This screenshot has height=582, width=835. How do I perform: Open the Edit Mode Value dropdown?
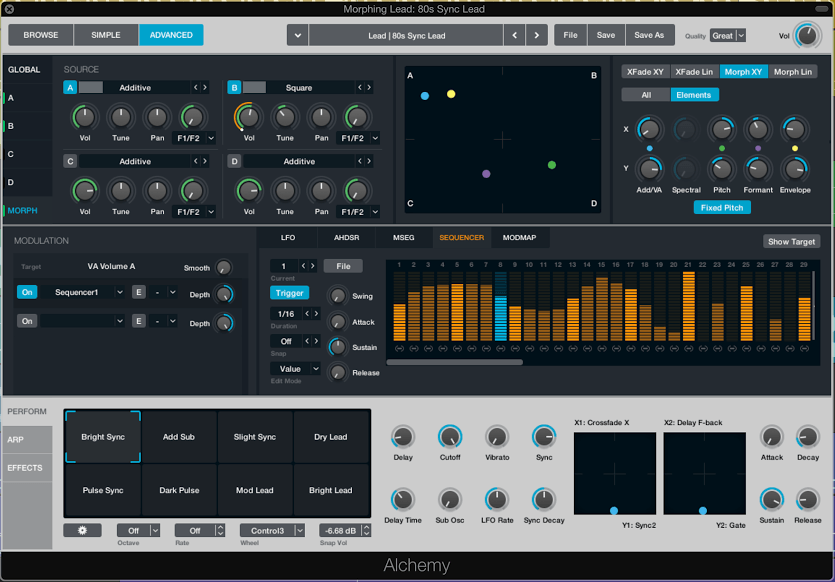click(295, 368)
